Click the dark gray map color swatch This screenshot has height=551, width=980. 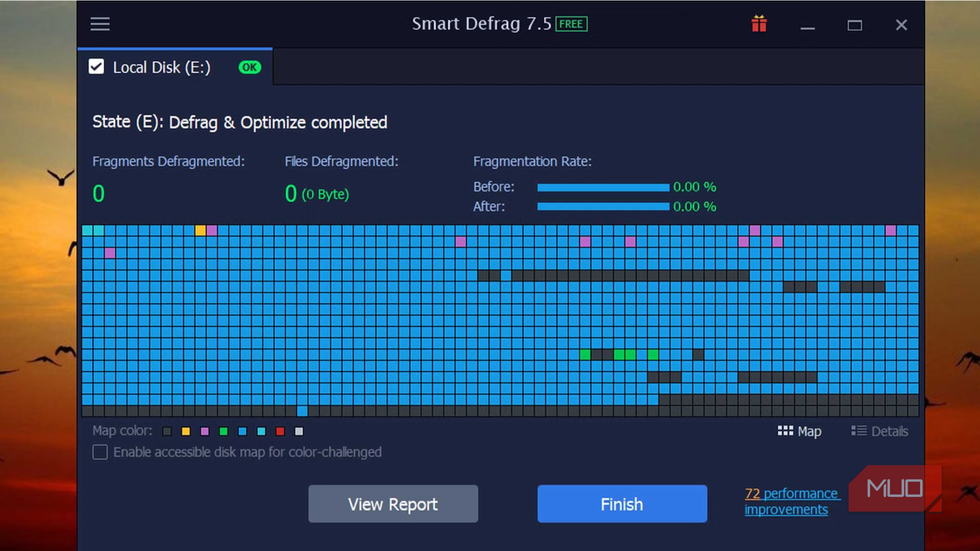tap(167, 431)
